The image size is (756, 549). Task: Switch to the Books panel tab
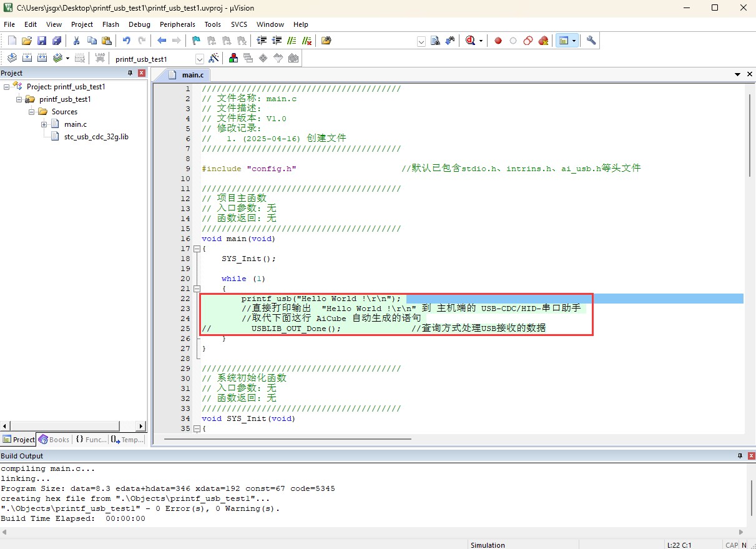click(54, 440)
